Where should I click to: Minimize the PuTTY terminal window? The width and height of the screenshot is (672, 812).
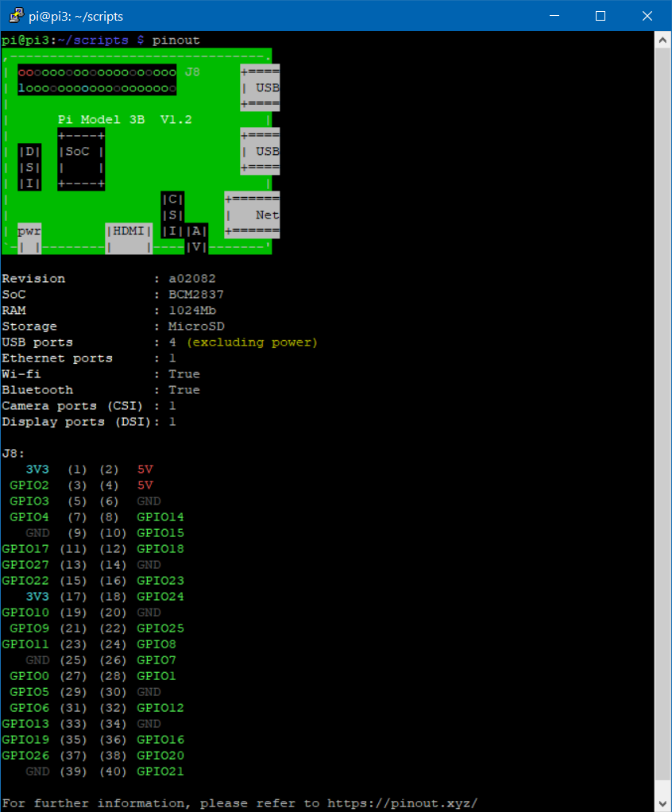tap(556, 16)
